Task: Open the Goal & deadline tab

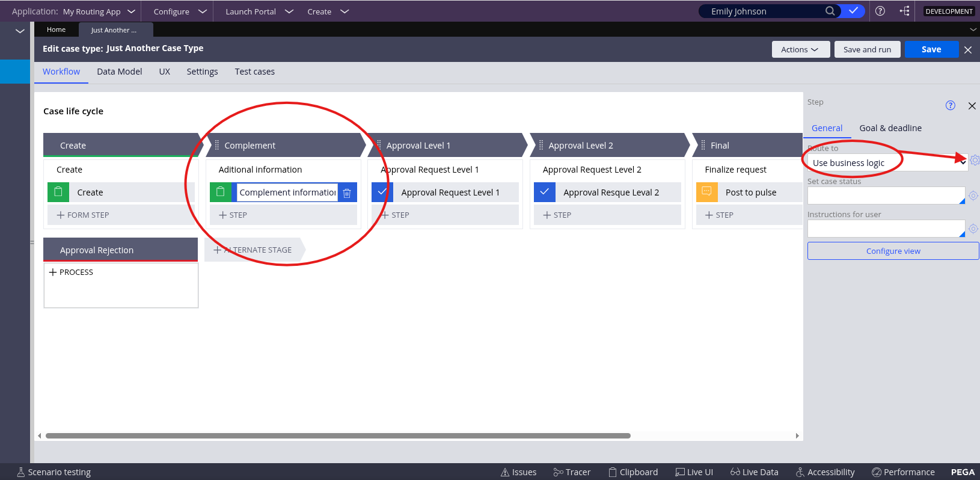Action: tap(890, 128)
